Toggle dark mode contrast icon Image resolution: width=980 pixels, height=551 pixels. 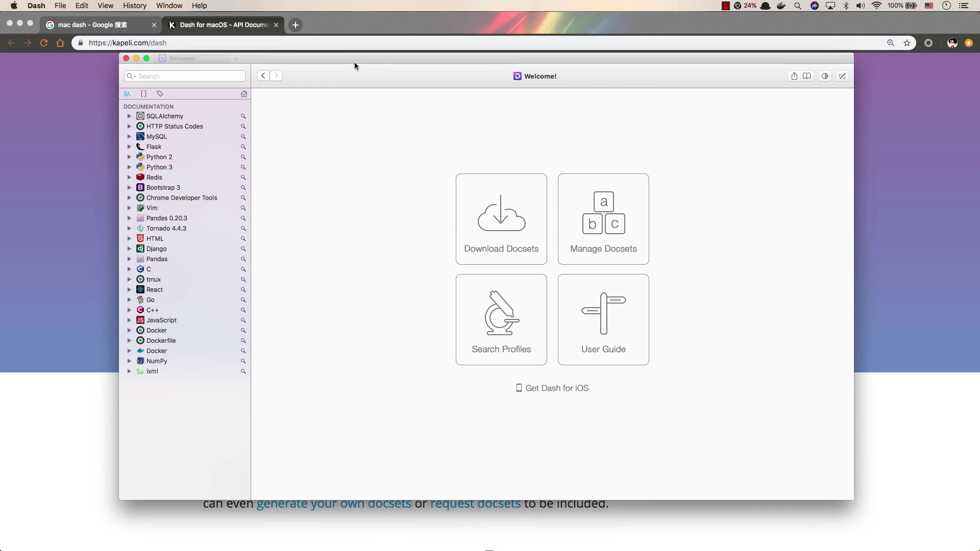pyautogui.click(x=825, y=76)
